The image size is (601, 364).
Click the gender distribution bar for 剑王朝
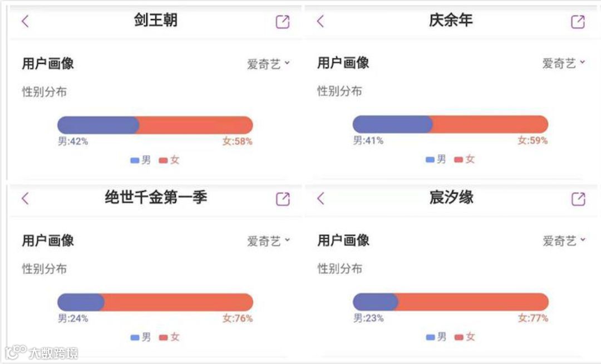point(156,124)
